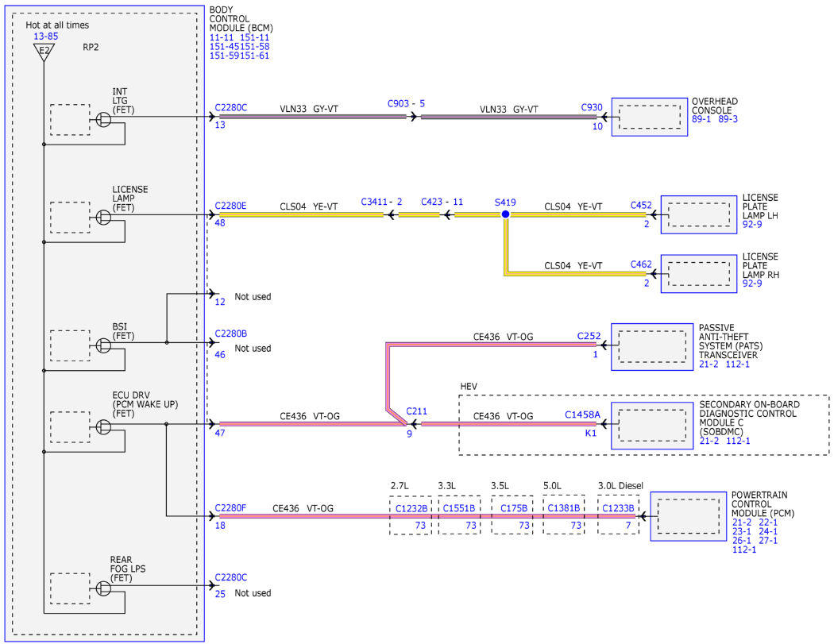Open page reference 92-9 under Lamp LH
Viewport: 834px width, 644px height.
752,225
